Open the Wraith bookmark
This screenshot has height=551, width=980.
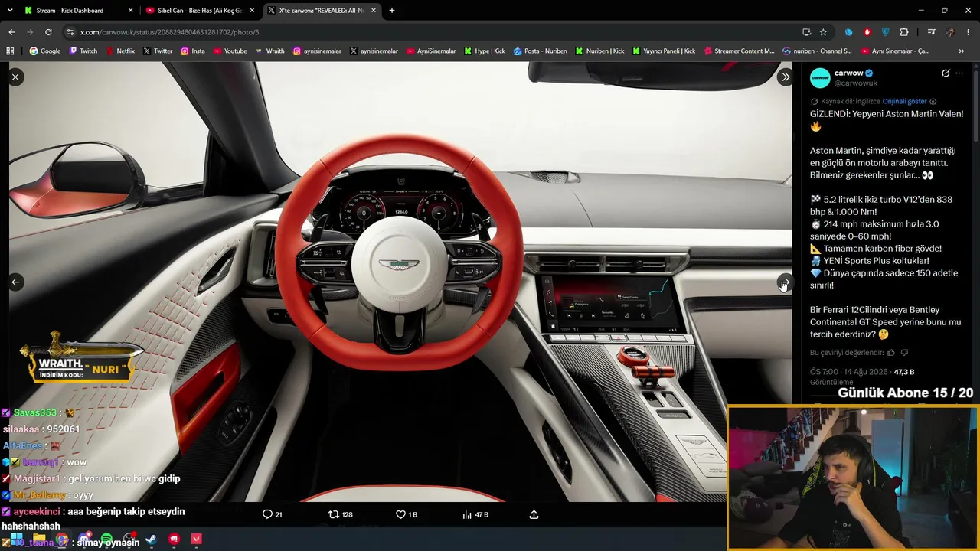point(269,51)
